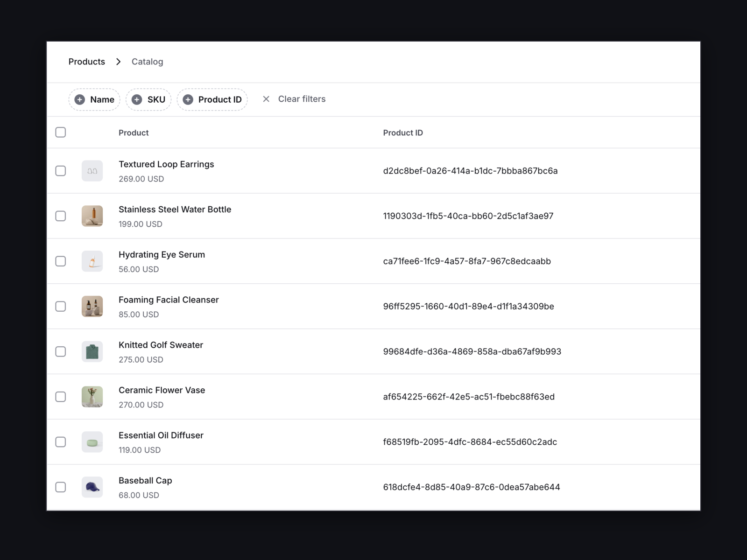Add a Product ID filter
This screenshot has width=747, height=560.
(x=212, y=99)
